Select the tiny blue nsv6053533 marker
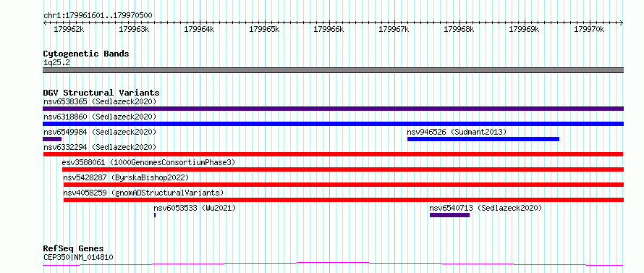Image resolution: width=644 pixels, height=273 pixels. [155, 215]
